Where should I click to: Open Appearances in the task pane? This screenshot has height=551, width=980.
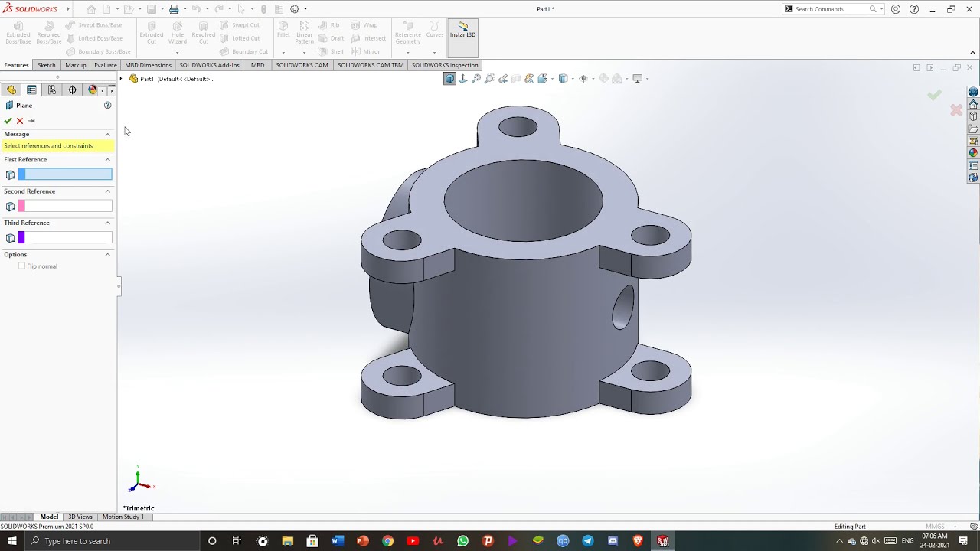[973, 153]
